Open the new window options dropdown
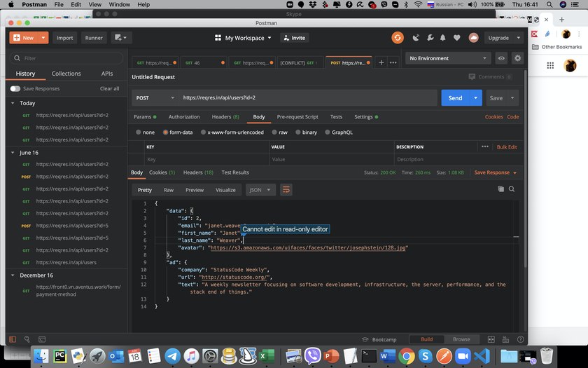588x368 pixels. (121, 38)
